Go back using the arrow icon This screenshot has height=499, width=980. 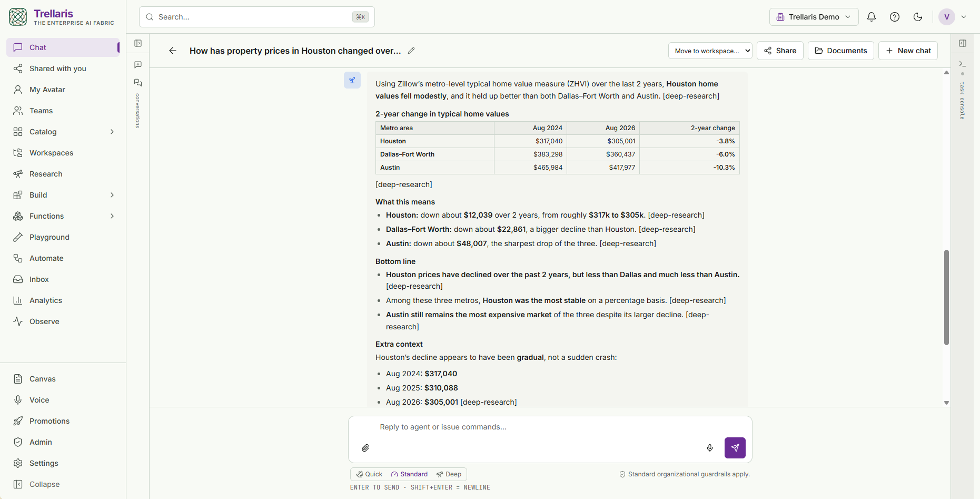point(173,51)
